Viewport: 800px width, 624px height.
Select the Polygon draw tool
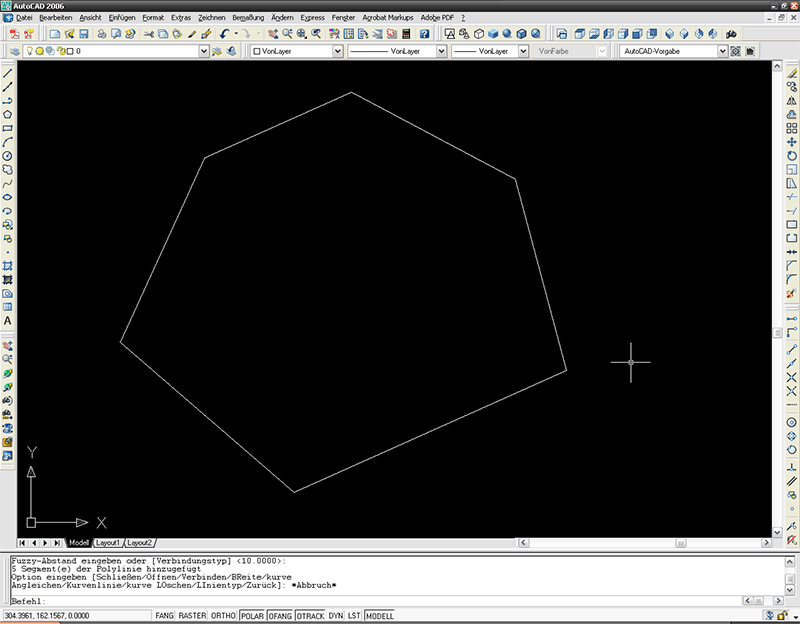click(7, 115)
